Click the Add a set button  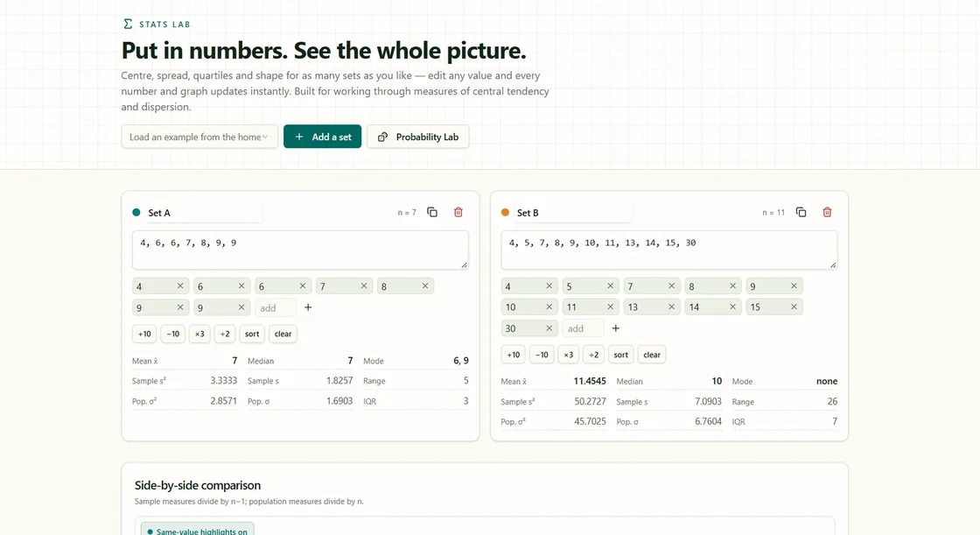(323, 137)
